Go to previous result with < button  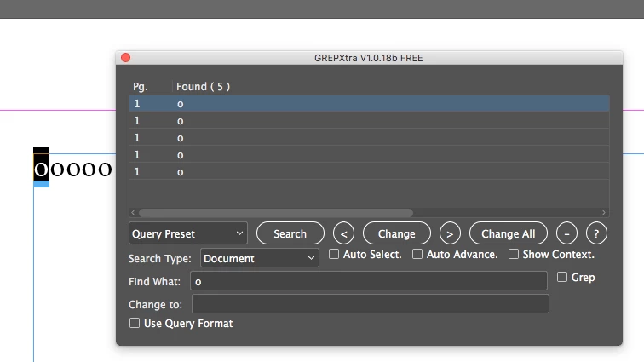(x=343, y=233)
